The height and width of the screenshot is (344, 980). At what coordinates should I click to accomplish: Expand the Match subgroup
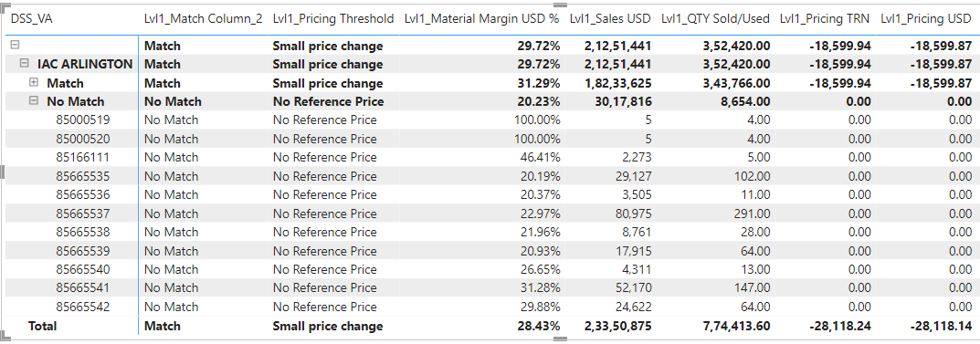coord(35,82)
